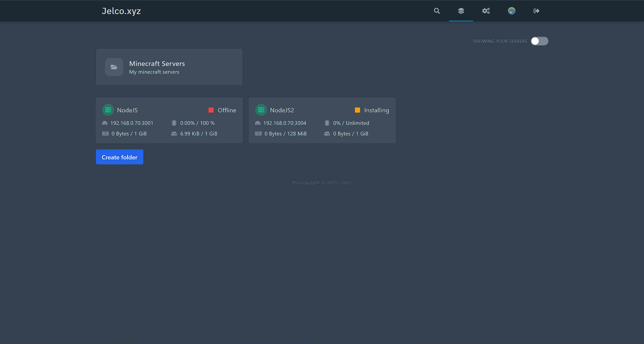Click the '6.99 KiB / 1 GiB' disk value
Image resolution: width=644 pixels, height=344 pixels.
click(199, 134)
